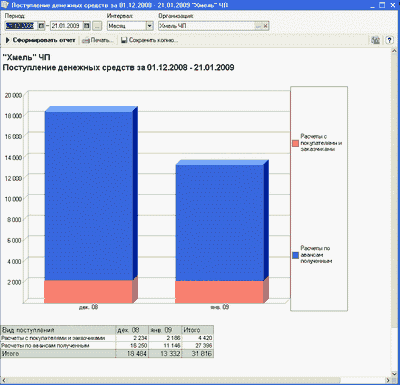400x385 pixels.
Task: Click table header Вид поступлений
Action: [58, 330]
